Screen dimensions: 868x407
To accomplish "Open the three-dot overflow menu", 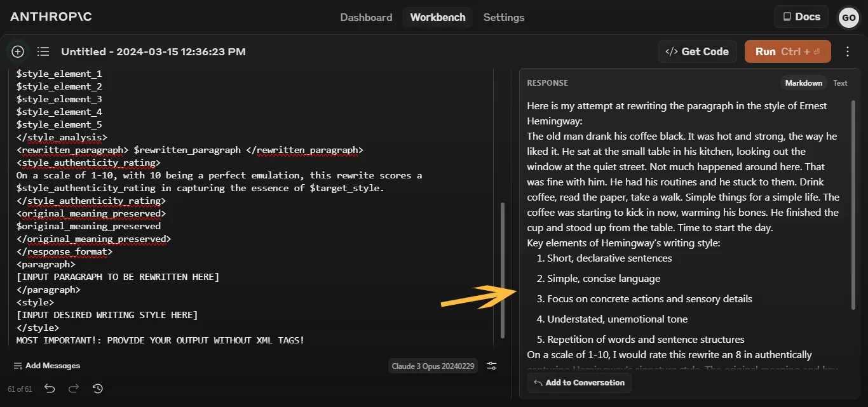I will [x=848, y=51].
